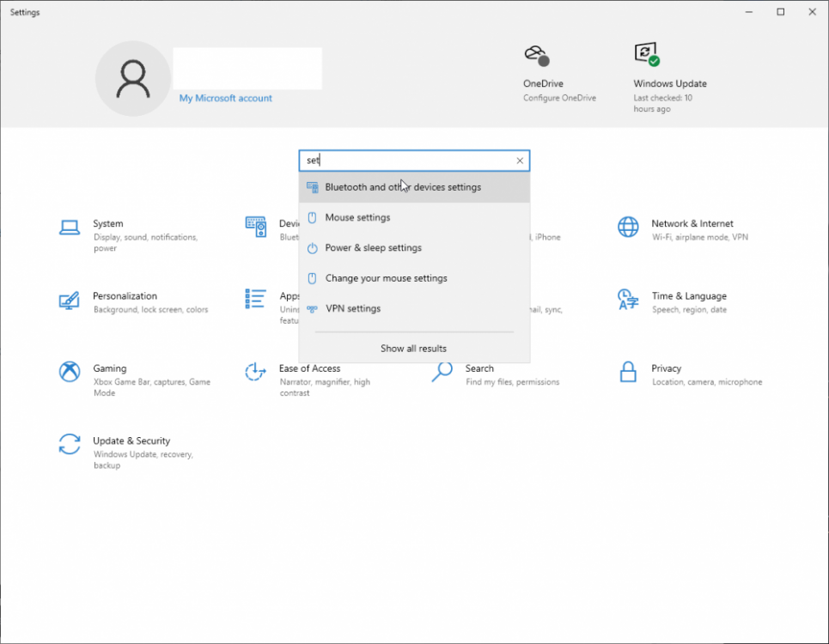Select Power & sleep settings result
The image size is (829, 644).
tap(414, 248)
